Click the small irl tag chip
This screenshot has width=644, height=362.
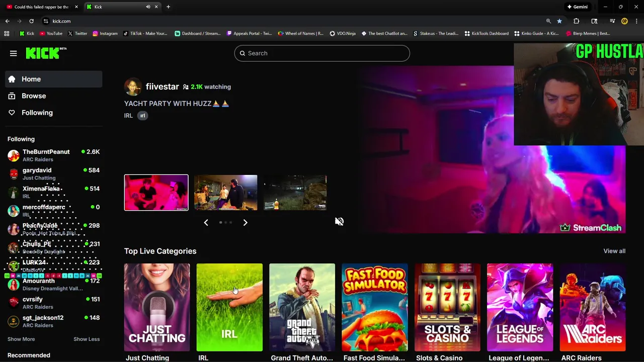coord(142,116)
